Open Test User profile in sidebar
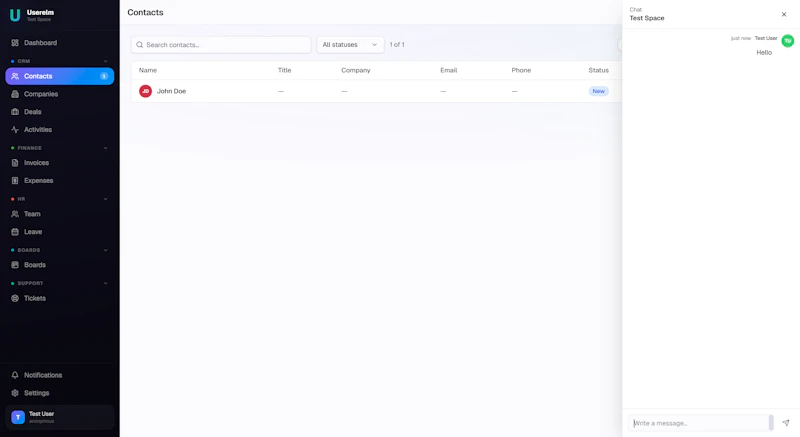This screenshot has width=800, height=437. 59,417
